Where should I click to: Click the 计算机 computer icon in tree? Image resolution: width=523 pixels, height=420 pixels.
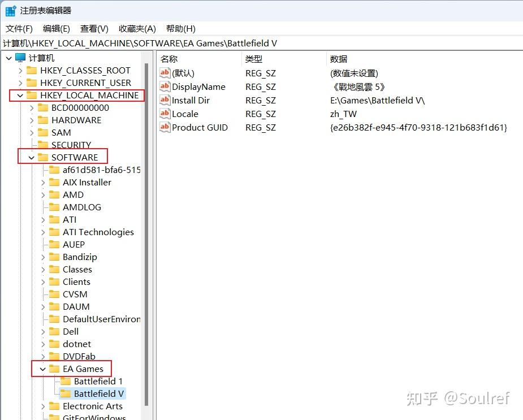coord(19,58)
